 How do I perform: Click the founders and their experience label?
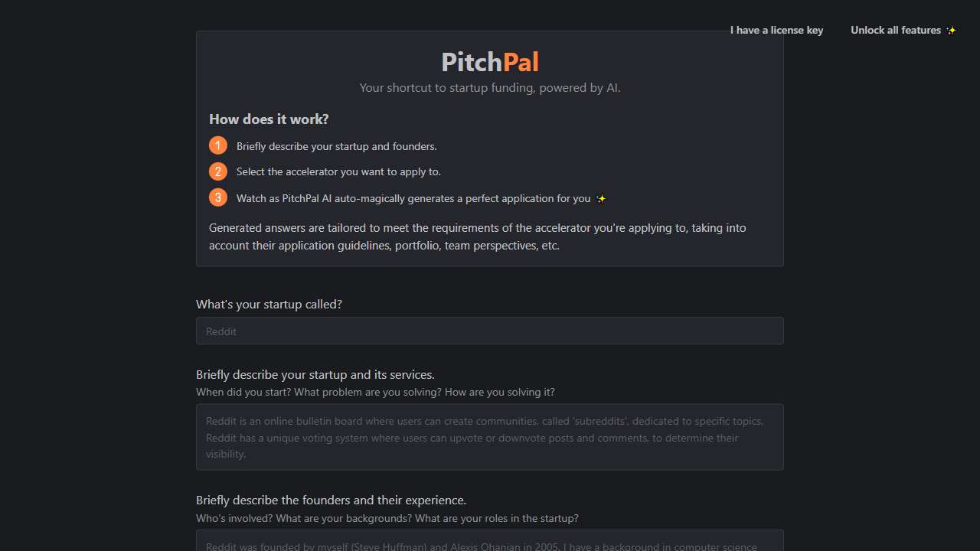331,500
